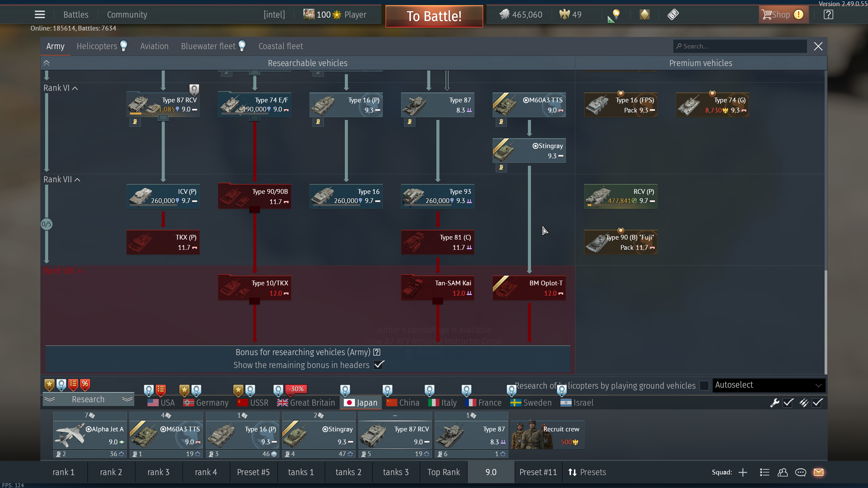868x488 pixels.
Task: Click the Presets button
Action: [x=587, y=472]
